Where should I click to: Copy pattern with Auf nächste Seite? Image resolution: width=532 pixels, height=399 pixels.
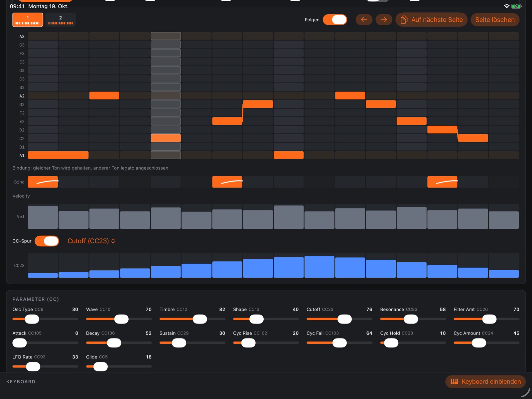coord(431,20)
